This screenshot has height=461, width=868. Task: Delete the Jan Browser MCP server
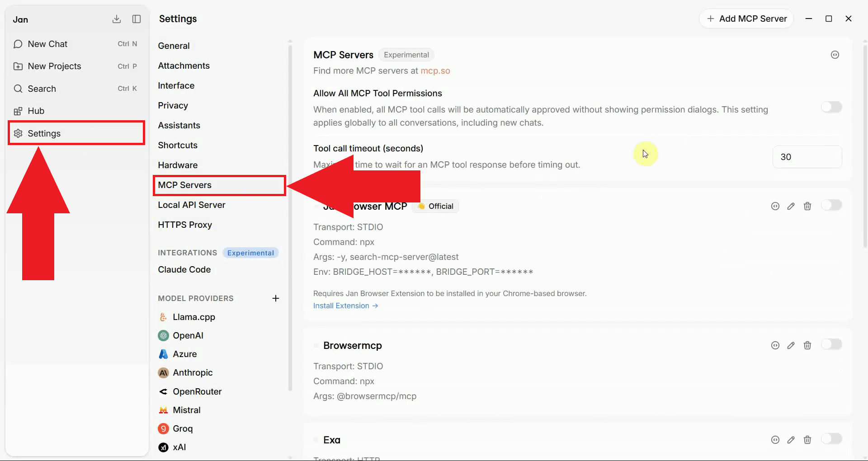[807, 206]
